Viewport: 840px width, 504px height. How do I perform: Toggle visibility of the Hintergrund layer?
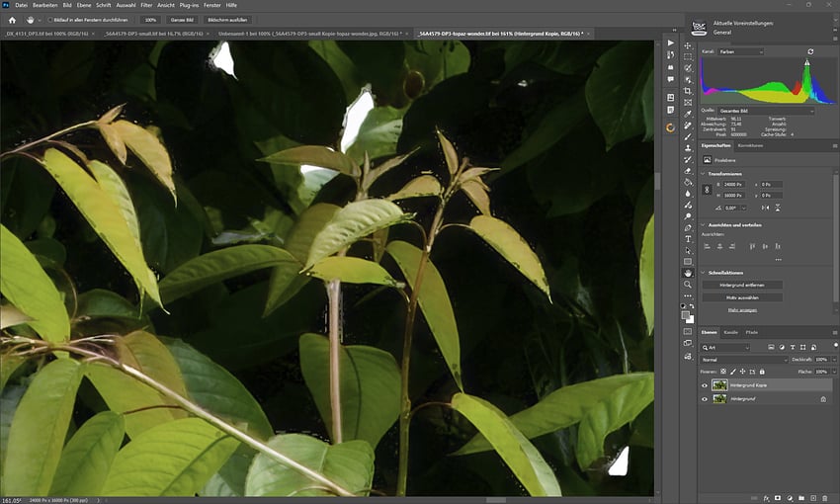tap(705, 399)
